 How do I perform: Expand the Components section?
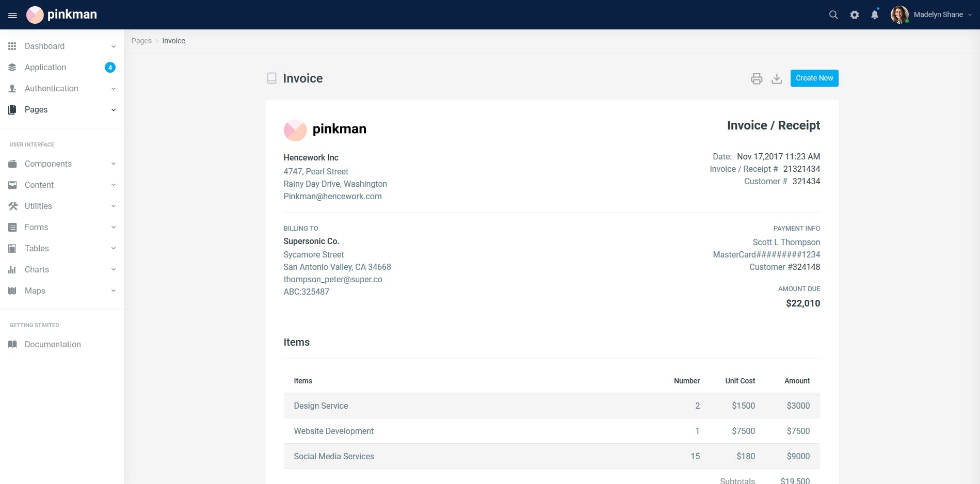click(48, 164)
